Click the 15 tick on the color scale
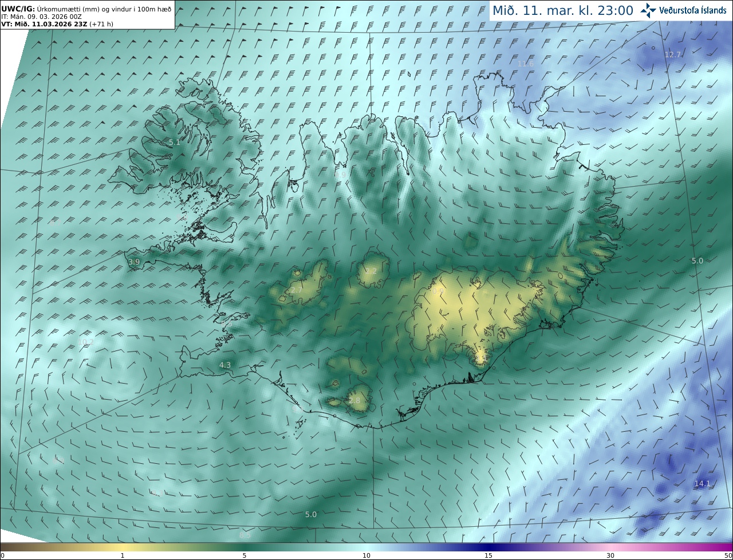The height and width of the screenshot is (560, 733). [488, 555]
